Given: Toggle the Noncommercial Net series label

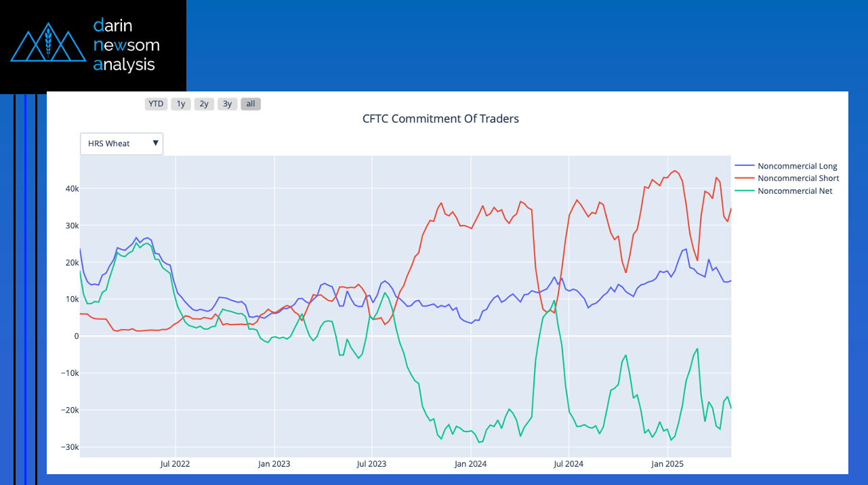Looking at the screenshot, I should [x=795, y=191].
